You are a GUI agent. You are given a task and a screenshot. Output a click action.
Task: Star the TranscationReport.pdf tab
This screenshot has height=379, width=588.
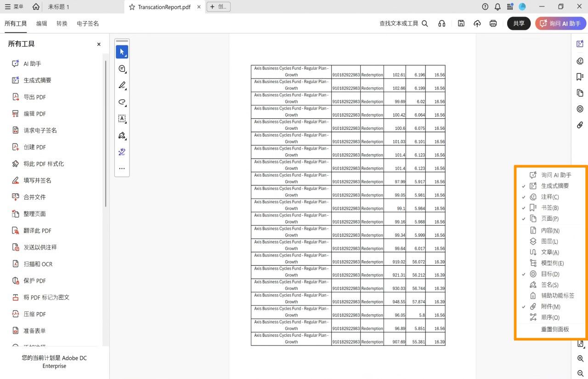pos(132,7)
